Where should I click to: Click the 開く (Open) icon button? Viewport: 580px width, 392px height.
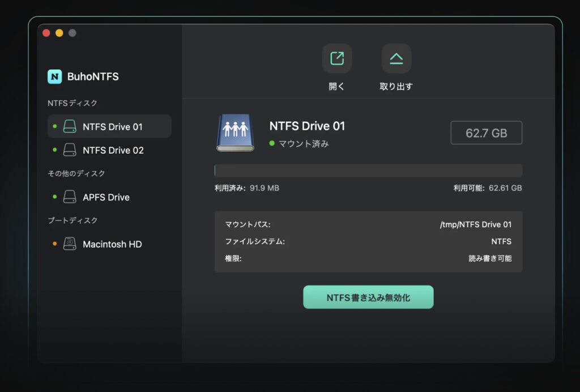click(x=337, y=58)
